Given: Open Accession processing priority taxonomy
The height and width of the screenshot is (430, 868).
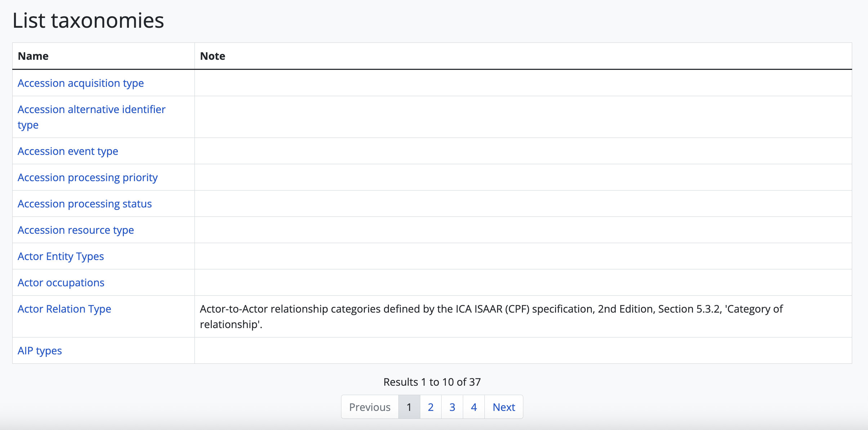Looking at the screenshot, I should tap(88, 178).
